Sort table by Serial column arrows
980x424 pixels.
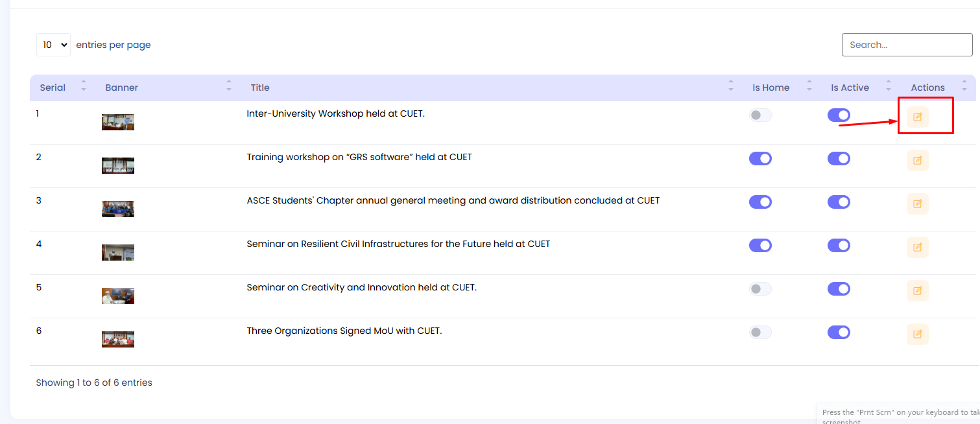pos(84,88)
